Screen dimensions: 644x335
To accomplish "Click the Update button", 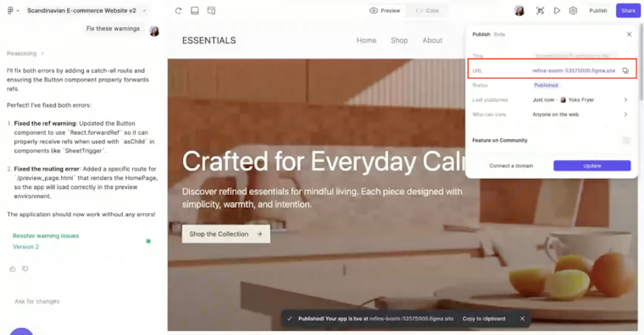I will (591, 165).
